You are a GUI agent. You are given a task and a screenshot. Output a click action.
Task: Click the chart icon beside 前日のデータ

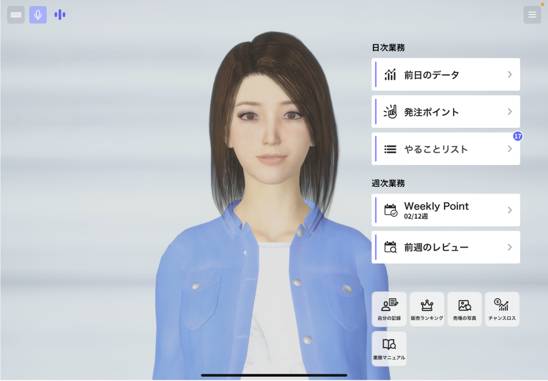click(x=390, y=74)
